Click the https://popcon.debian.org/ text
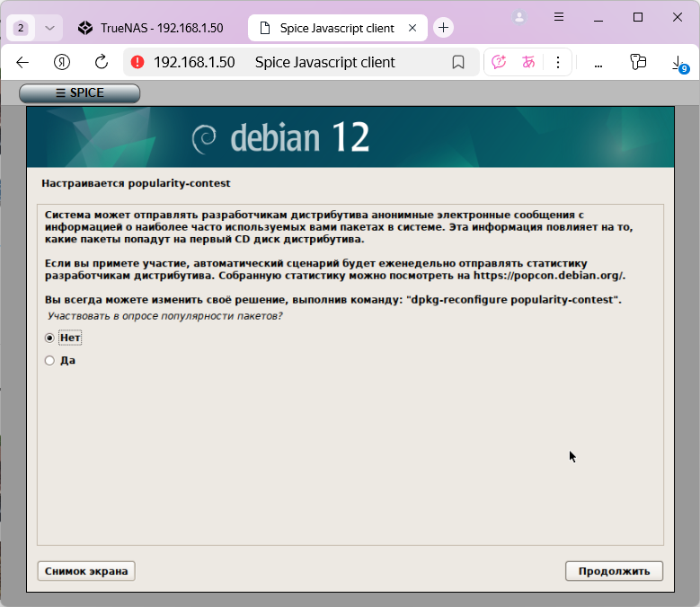 coord(548,276)
